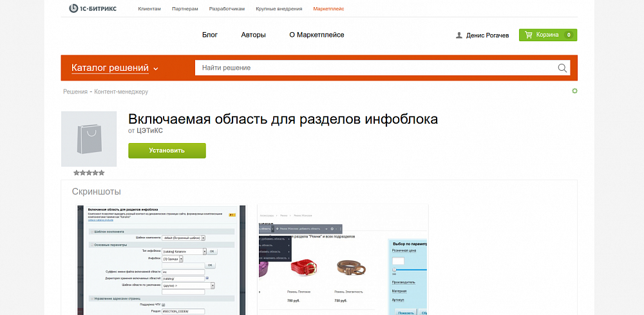Click the search magnifier icon
This screenshot has height=315, width=644.
click(562, 68)
